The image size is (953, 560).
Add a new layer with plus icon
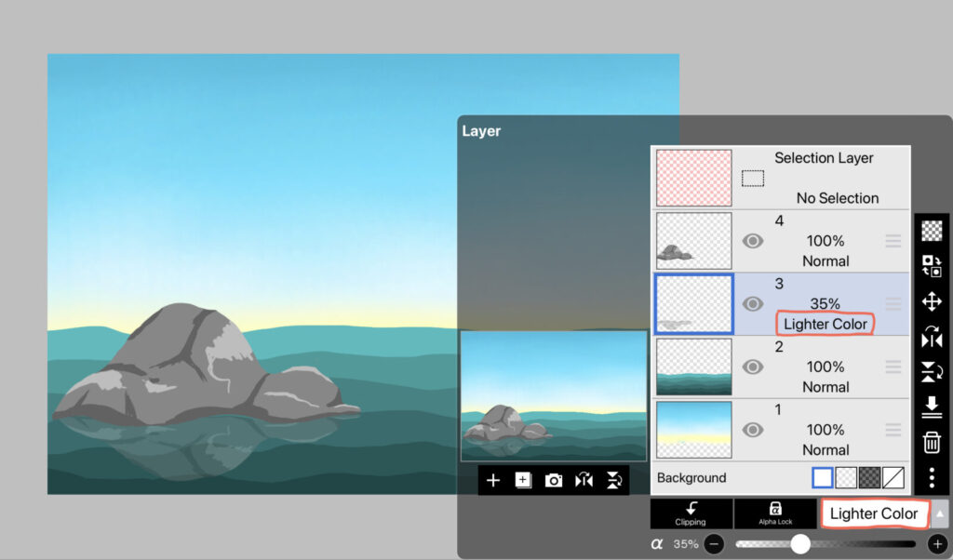click(x=493, y=480)
